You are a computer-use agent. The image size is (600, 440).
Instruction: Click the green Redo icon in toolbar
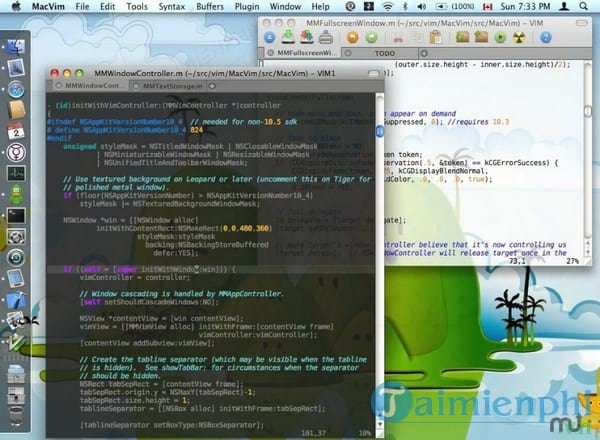click(371, 37)
